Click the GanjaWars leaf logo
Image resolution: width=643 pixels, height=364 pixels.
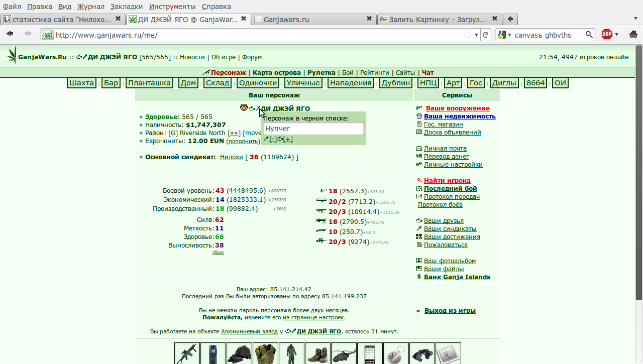pos(12,55)
